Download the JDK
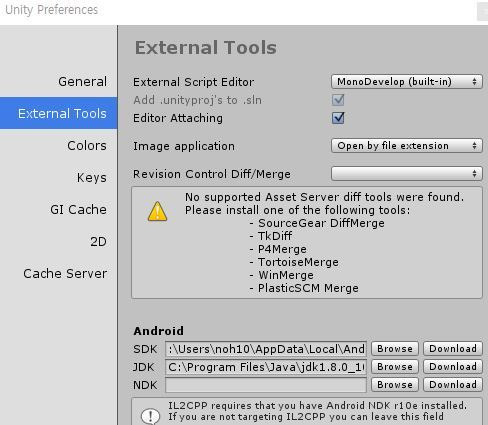This screenshot has height=425, width=488. 453,367
